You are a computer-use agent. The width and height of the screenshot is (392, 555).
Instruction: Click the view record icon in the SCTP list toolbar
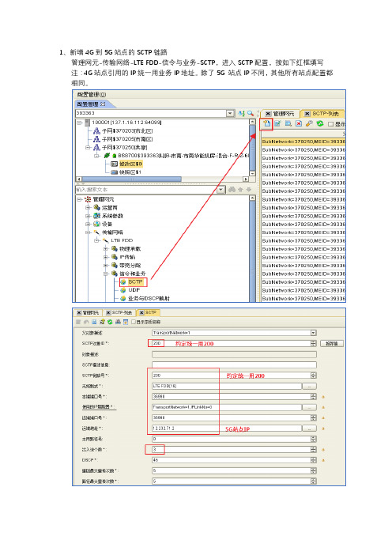(288, 123)
